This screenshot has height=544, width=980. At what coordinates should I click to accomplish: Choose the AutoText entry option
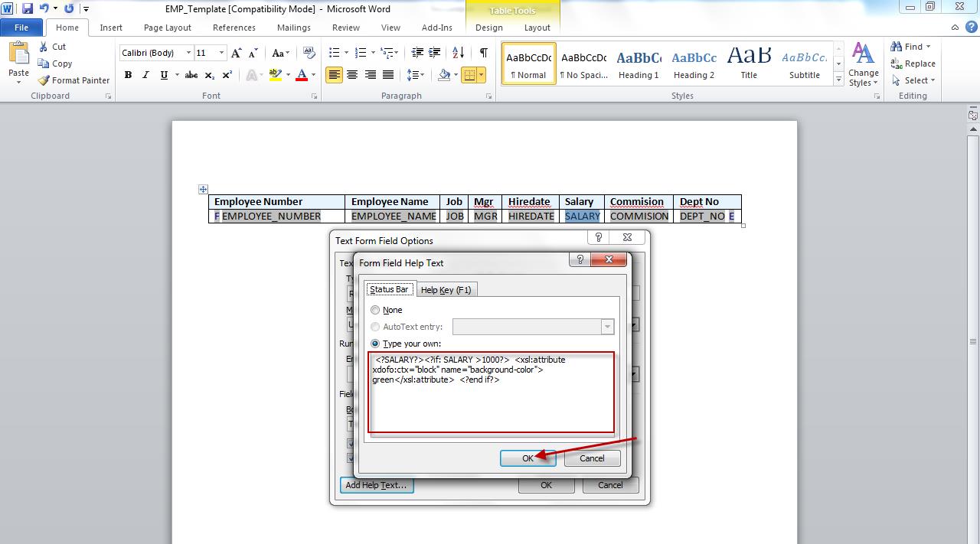(x=375, y=327)
